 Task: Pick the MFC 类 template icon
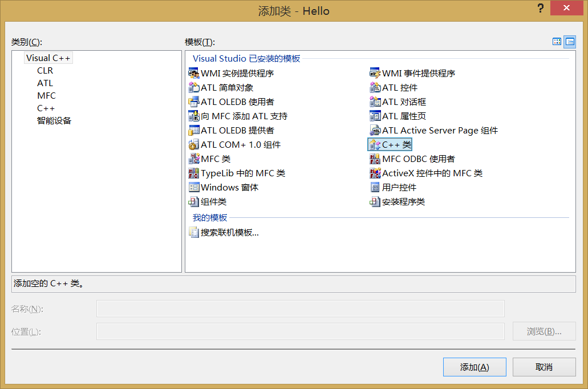(194, 159)
